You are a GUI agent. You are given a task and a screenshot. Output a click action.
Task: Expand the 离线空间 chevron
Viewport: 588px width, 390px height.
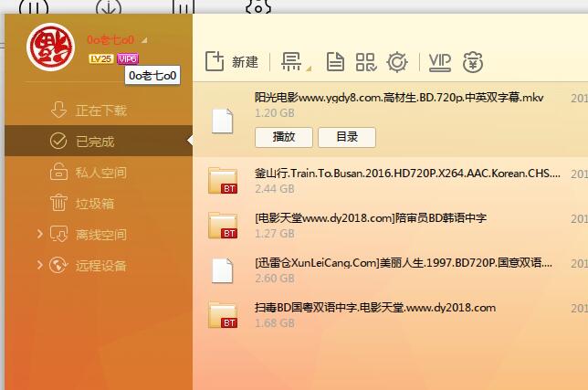pos(40,234)
